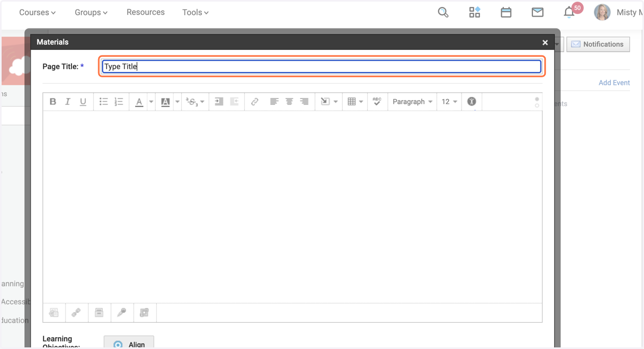Open the calendar icon in header

click(x=506, y=12)
